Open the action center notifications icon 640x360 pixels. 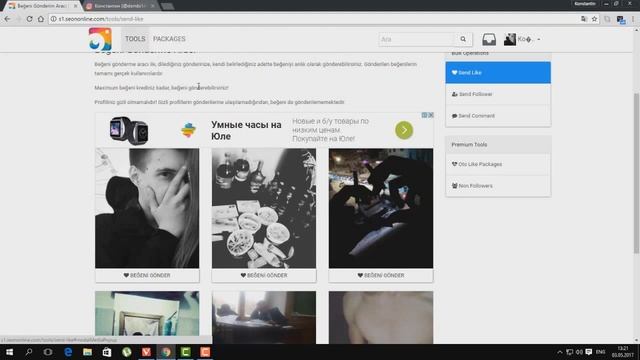point(589,352)
